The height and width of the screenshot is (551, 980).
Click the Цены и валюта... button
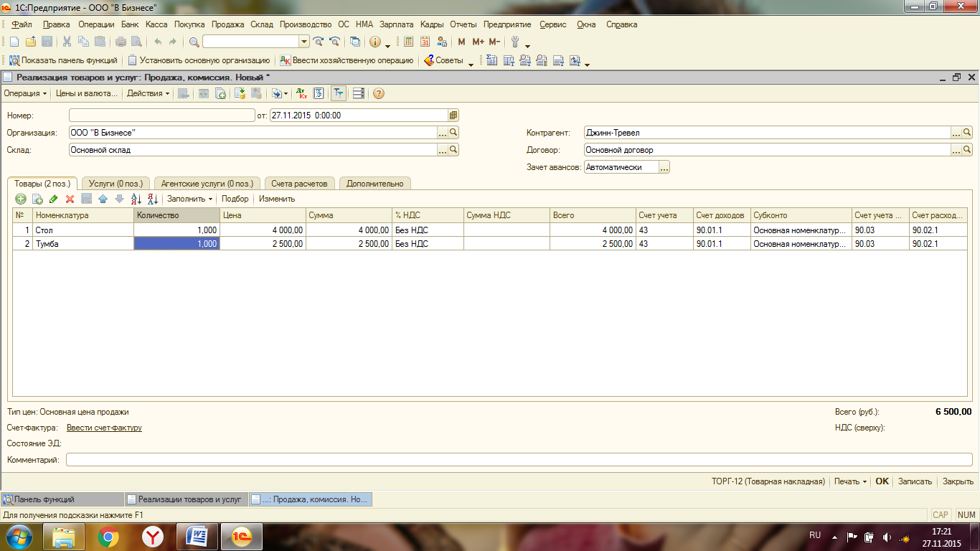click(x=86, y=93)
